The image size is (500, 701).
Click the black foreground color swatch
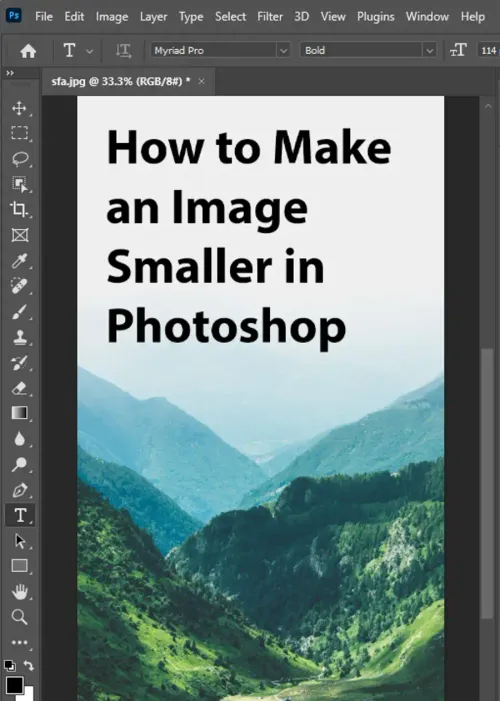click(x=14, y=684)
